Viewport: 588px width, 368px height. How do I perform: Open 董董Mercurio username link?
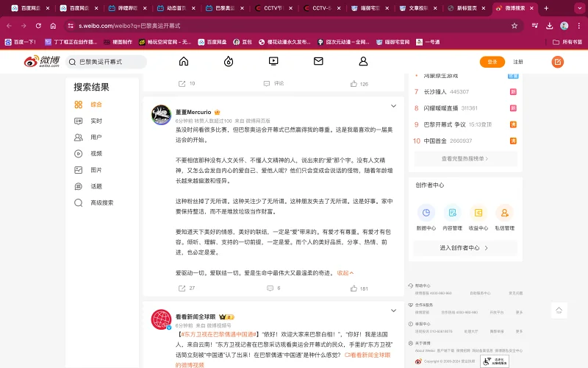193,112
